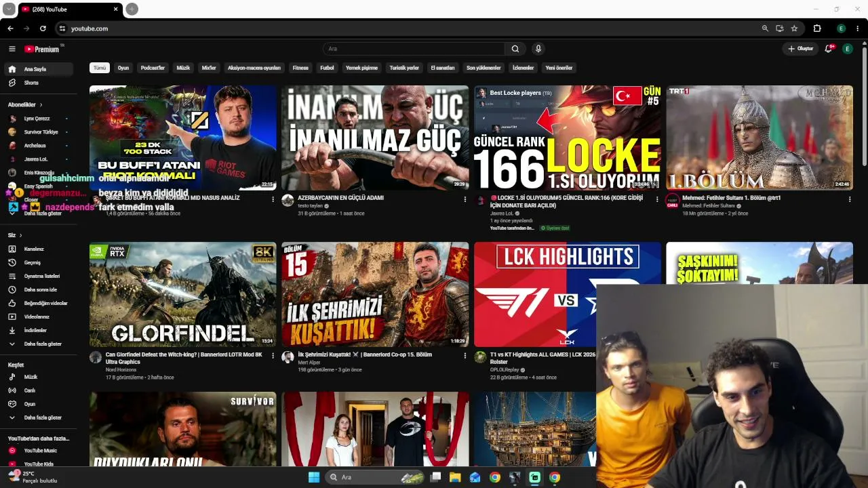This screenshot has height=488, width=868.
Task: Open the YouTube account avatar menu
Action: coord(848,49)
